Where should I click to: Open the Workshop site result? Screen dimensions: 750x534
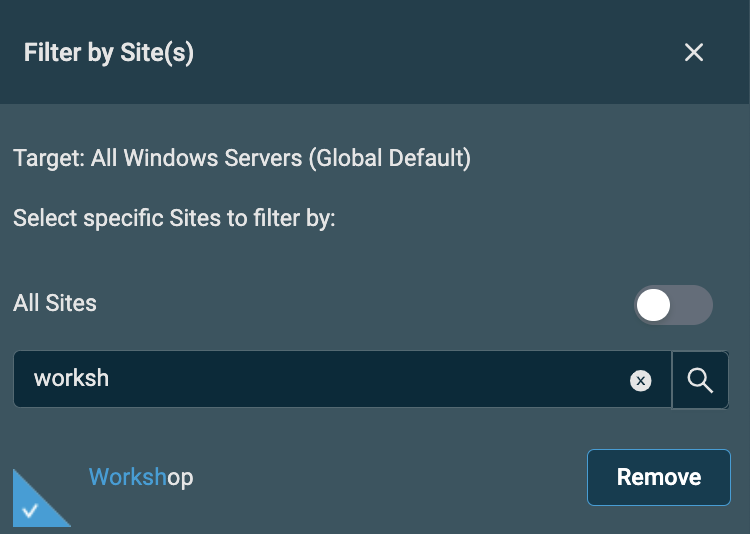[141, 477]
